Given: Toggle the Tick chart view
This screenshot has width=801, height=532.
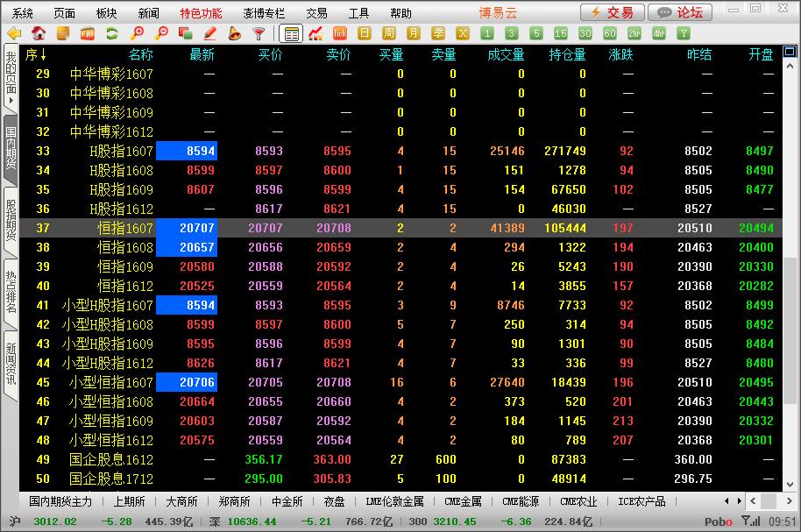Looking at the screenshot, I should coord(340,33).
